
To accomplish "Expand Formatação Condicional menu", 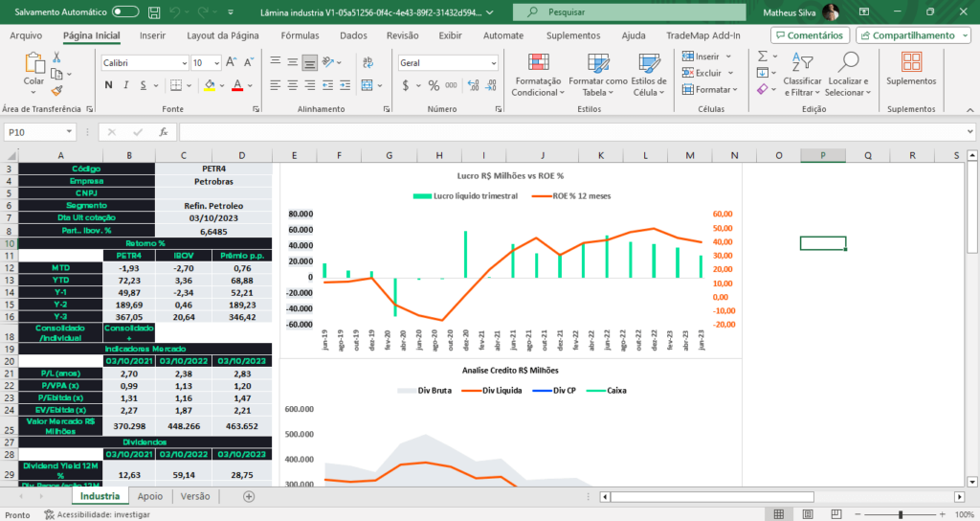I will (538, 75).
